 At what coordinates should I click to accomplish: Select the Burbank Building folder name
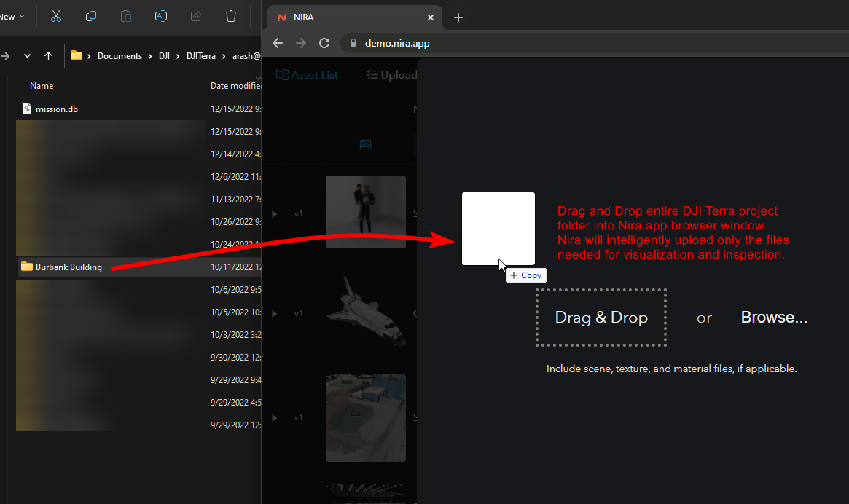69,267
